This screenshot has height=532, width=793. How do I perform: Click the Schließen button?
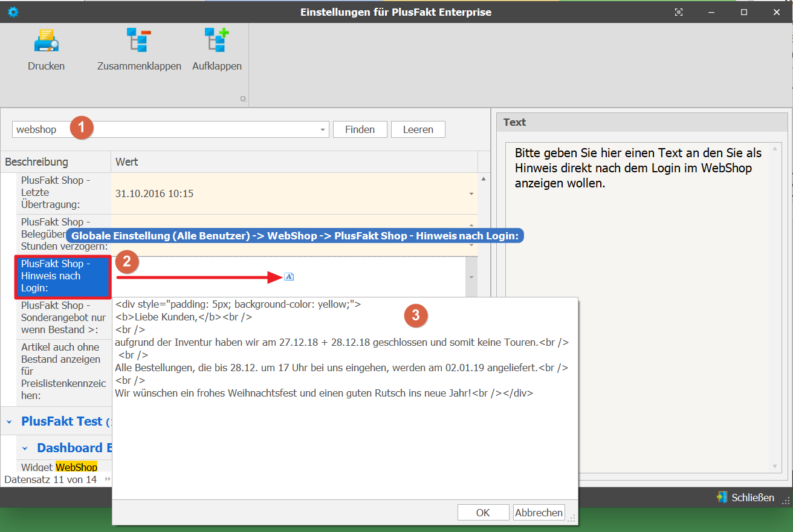tap(745, 498)
